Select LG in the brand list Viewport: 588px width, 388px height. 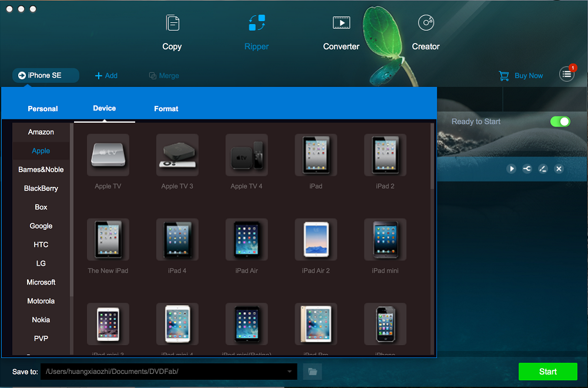tap(41, 263)
